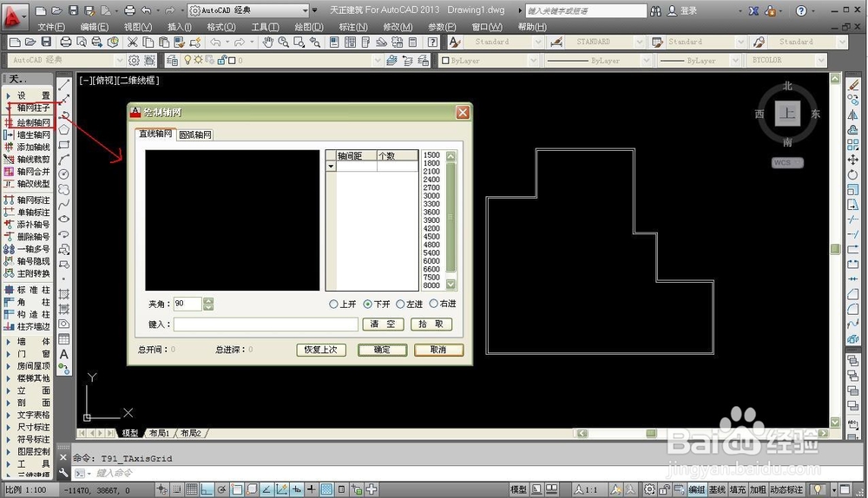Click the 夹角 spinner arrows

(x=208, y=304)
